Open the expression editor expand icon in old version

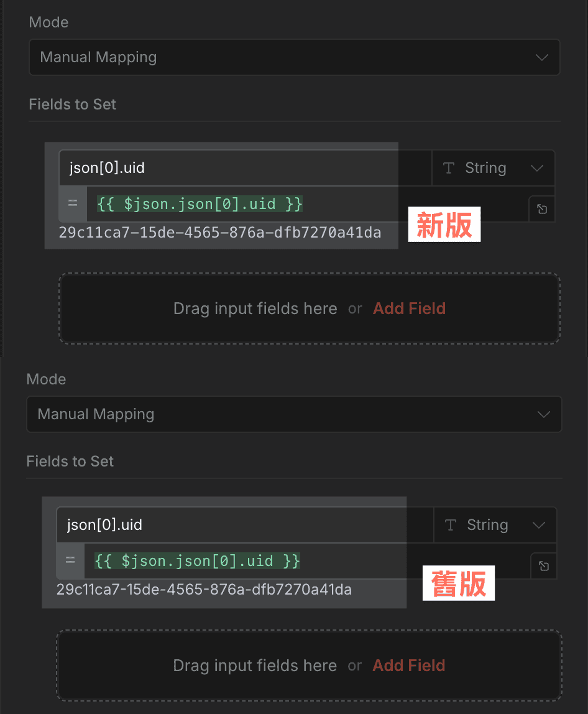(x=543, y=566)
